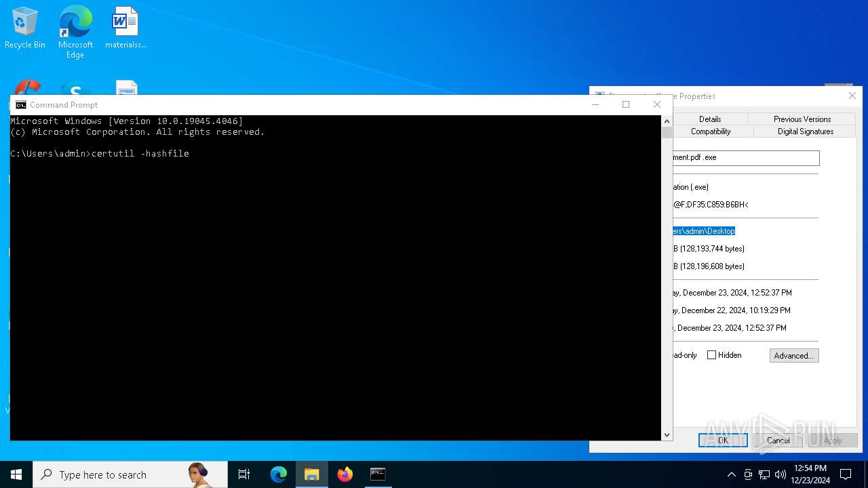The width and height of the screenshot is (868, 488).
Task: Launch Edge from the taskbar
Action: 279,474
